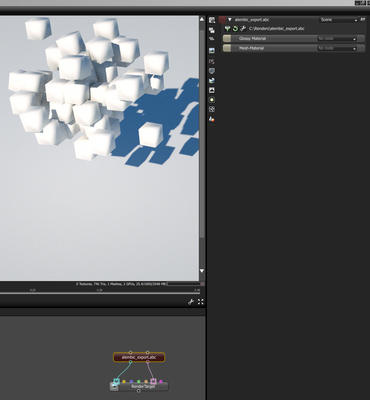Image resolution: width=370 pixels, height=400 pixels.
Task: Click the Glossy Material color swatch
Action: tap(227, 39)
